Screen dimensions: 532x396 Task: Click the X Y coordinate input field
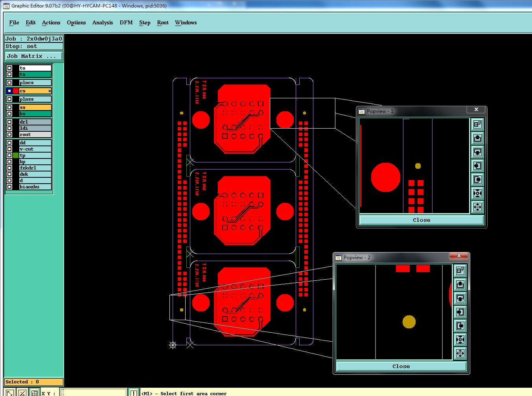(94, 393)
